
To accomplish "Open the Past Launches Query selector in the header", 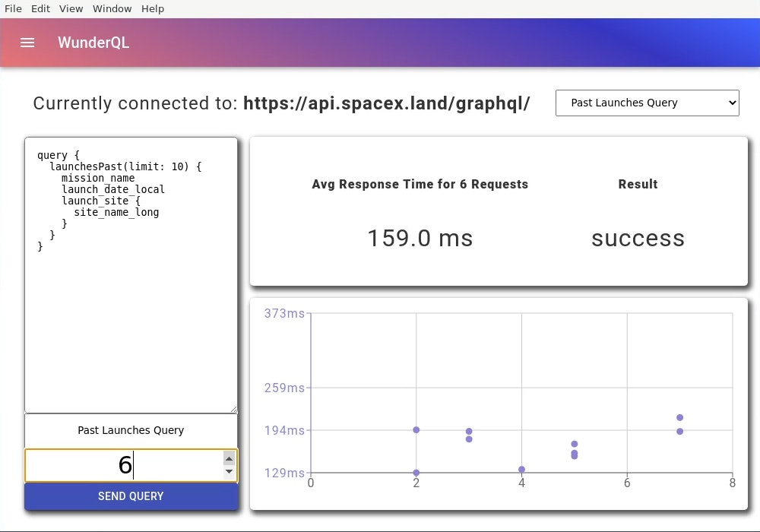I will tap(647, 103).
